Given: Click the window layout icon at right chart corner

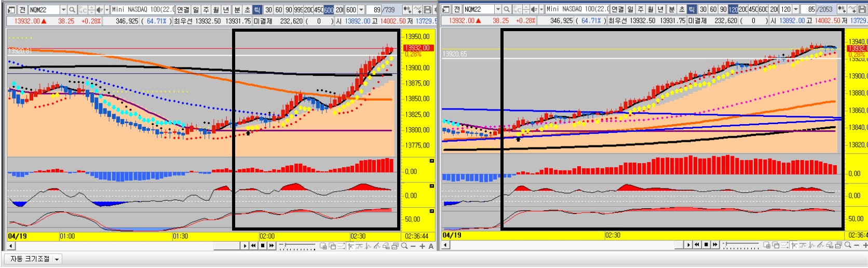Looking at the screenshot, I should pos(446,10).
